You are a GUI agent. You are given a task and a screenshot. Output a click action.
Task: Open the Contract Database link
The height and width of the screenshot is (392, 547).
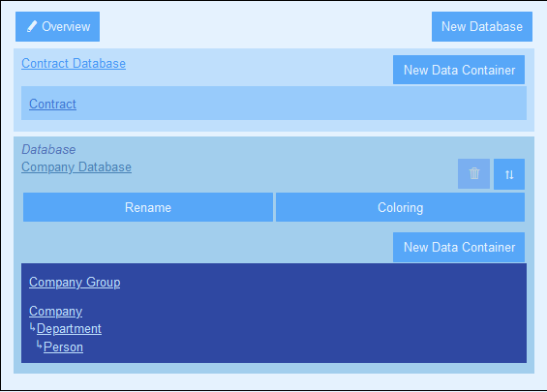(74, 64)
